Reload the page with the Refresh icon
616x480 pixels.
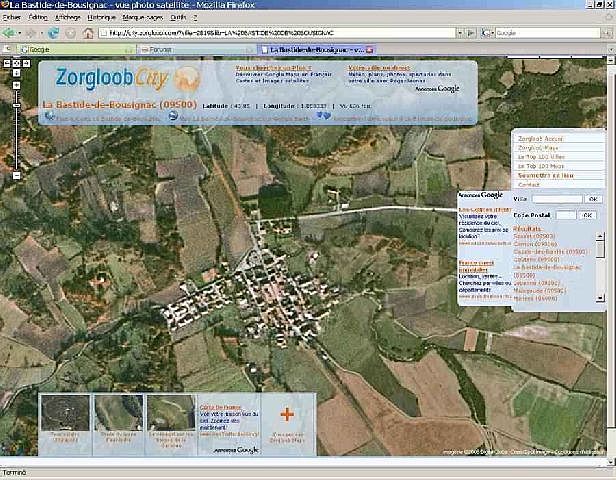click(x=53, y=33)
